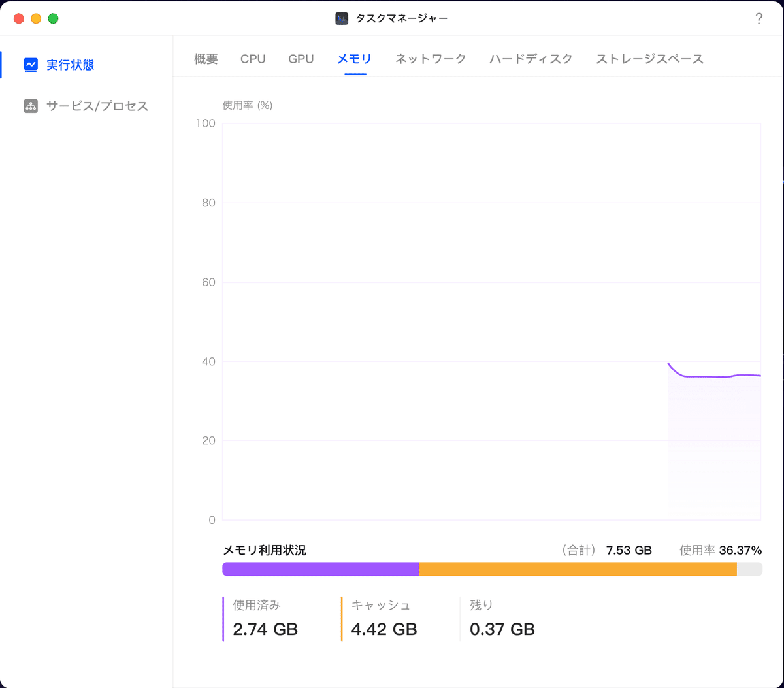Viewport: 784px width, 688px height.
Task: Select the サービス/プロセス icon in sidebar
Action: [x=30, y=106]
